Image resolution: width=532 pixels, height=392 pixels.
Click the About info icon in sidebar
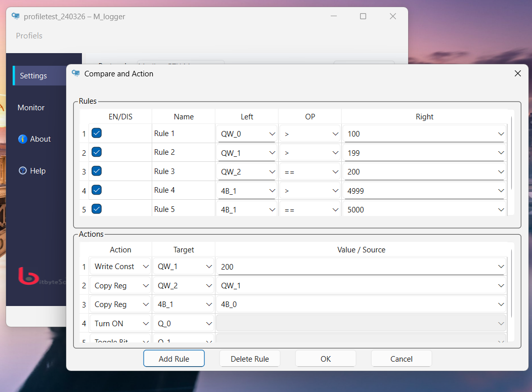point(22,139)
